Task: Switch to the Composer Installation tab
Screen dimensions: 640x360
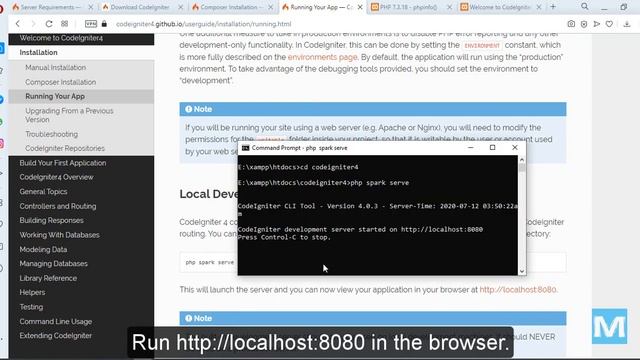Action: pyautogui.click(x=229, y=7)
